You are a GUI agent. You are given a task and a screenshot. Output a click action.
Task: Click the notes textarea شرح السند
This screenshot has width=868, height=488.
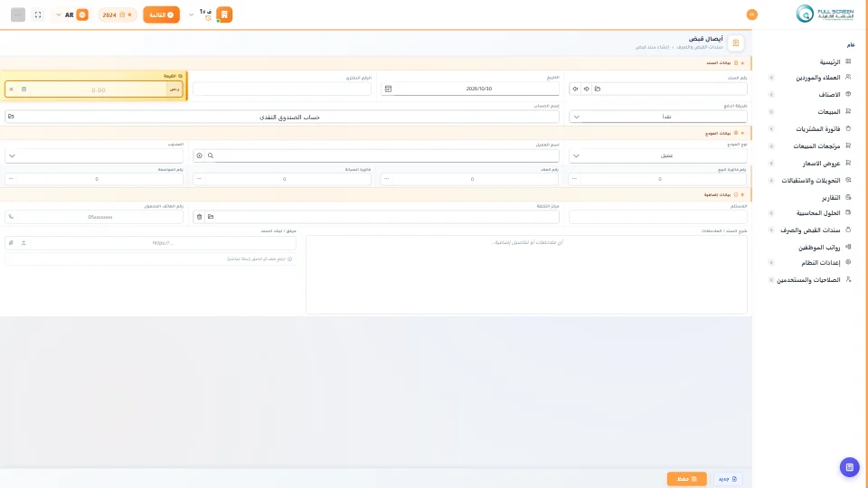click(526, 275)
